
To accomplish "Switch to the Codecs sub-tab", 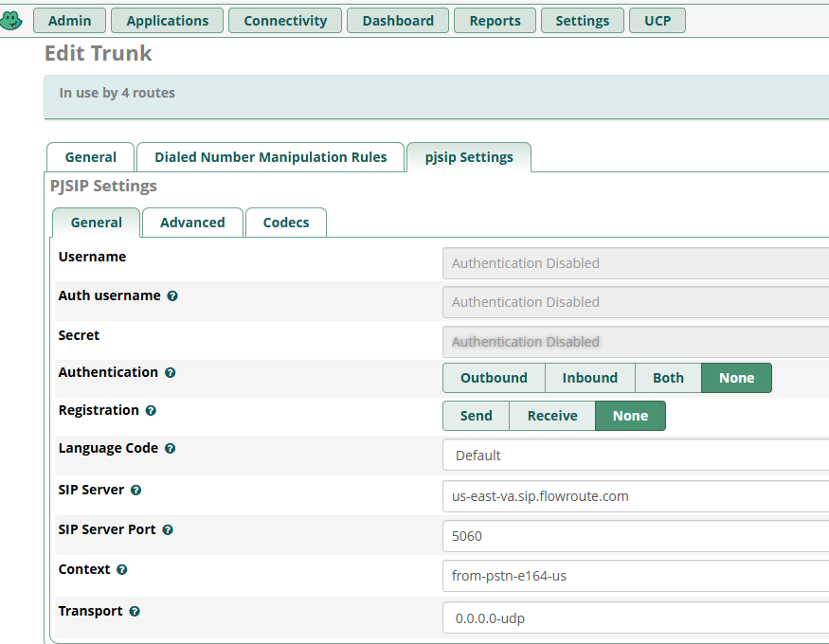I will point(286,223).
